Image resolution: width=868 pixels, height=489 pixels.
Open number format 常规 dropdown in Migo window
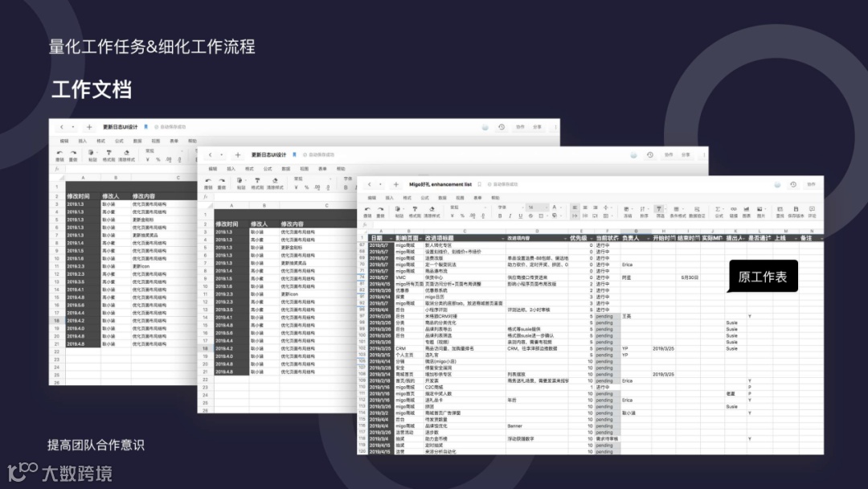[468, 208]
